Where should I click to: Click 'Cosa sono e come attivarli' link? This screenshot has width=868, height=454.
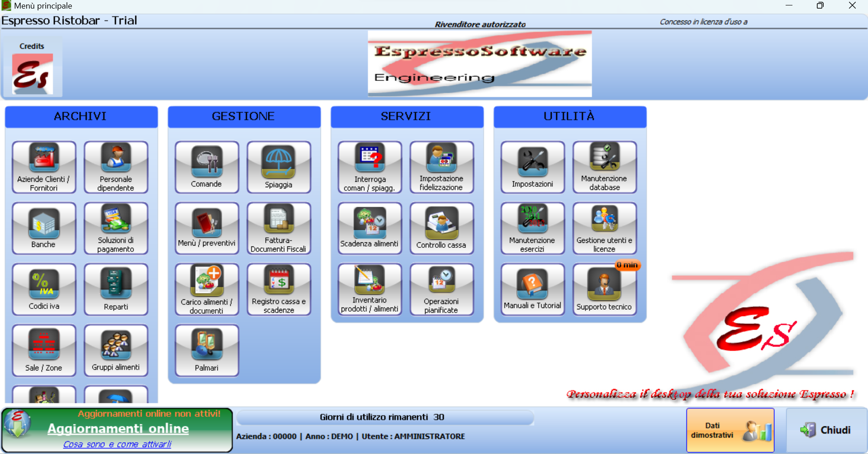117,444
